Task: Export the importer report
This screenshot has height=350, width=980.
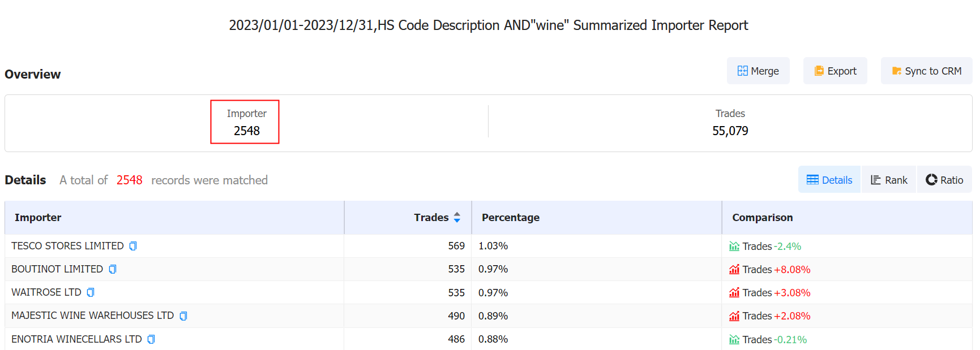Action: [835, 71]
